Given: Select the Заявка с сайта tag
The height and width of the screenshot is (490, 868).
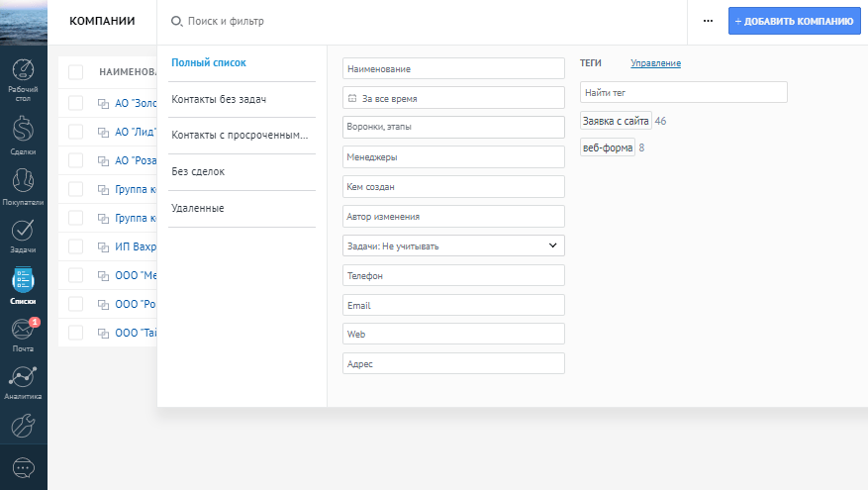Looking at the screenshot, I should [x=616, y=122].
